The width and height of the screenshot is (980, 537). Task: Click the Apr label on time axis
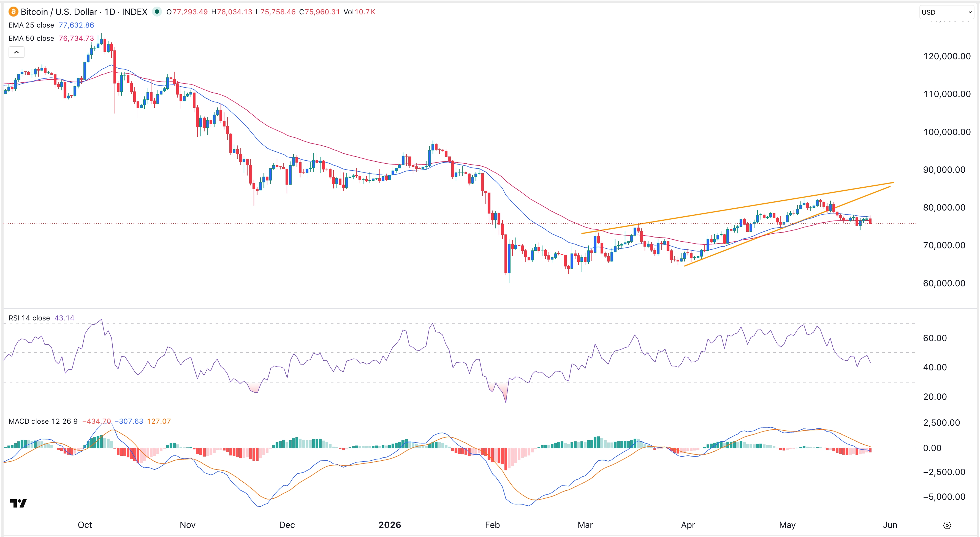click(x=688, y=525)
